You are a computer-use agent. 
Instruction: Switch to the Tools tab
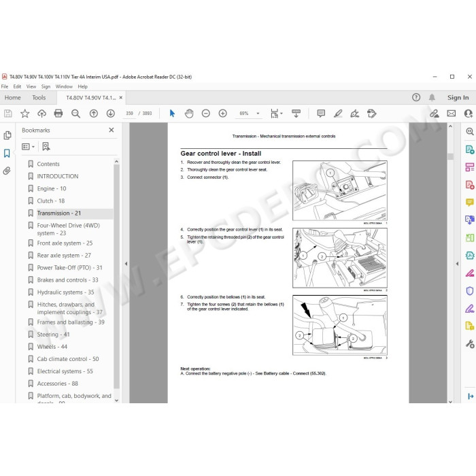point(39,97)
